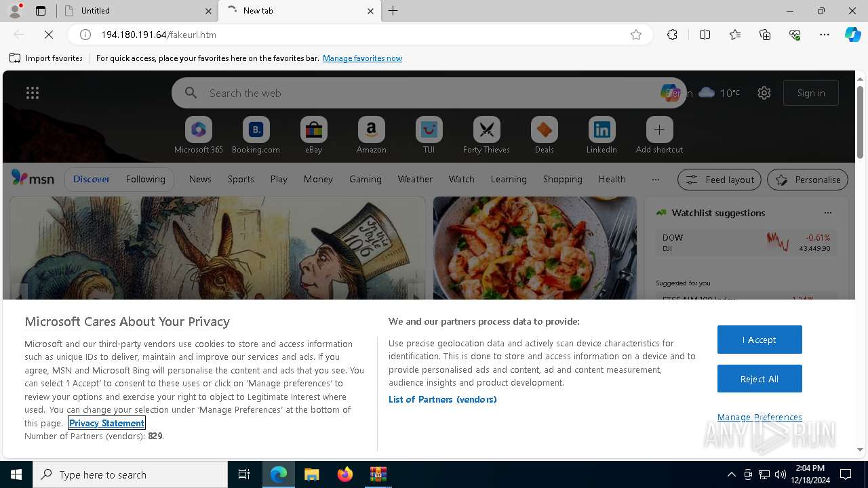
Task: Open Settings and more menu
Action: click(x=825, y=35)
